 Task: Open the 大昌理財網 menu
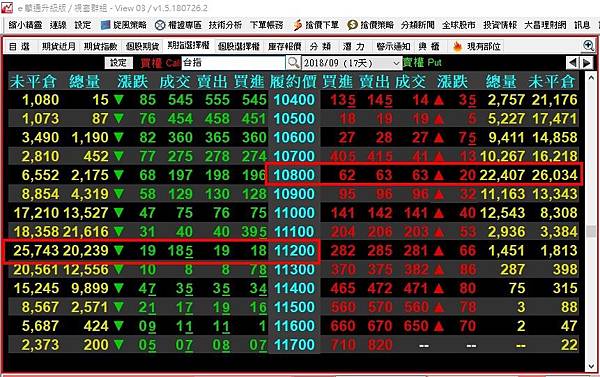[x=545, y=25]
